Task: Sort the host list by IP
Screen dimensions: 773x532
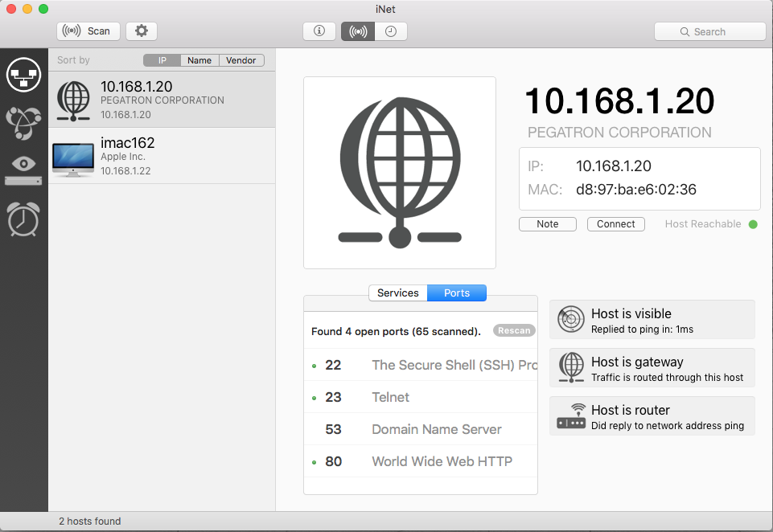Action: click(162, 60)
